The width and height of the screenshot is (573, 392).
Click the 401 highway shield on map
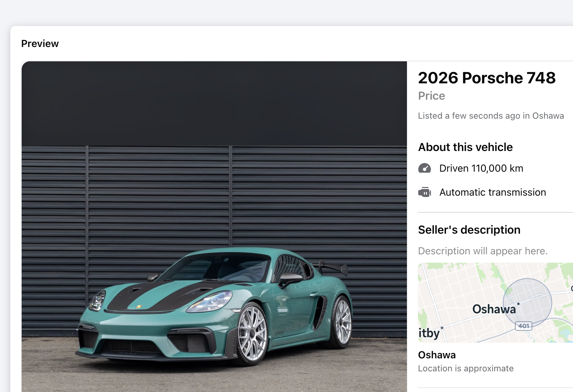pyautogui.click(x=523, y=326)
